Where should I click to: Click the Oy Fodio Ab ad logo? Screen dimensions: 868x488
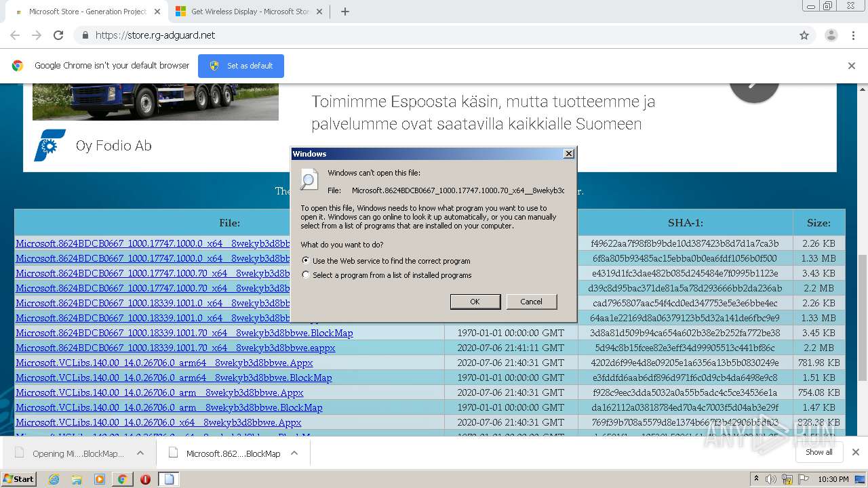(50, 145)
